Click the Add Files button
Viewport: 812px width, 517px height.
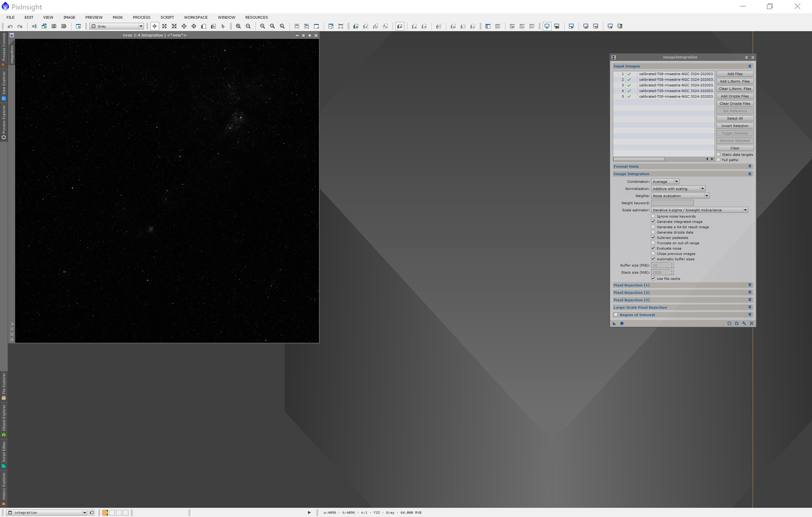[735, 74]
